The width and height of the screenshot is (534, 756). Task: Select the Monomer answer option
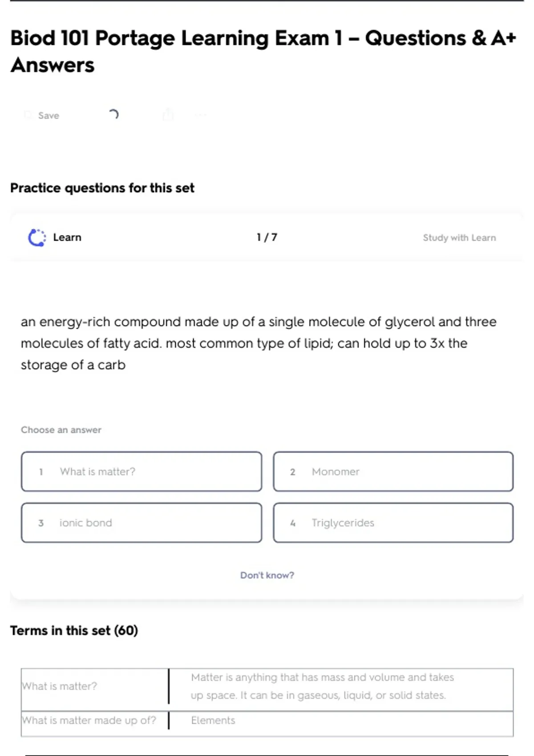click(393, 471)
